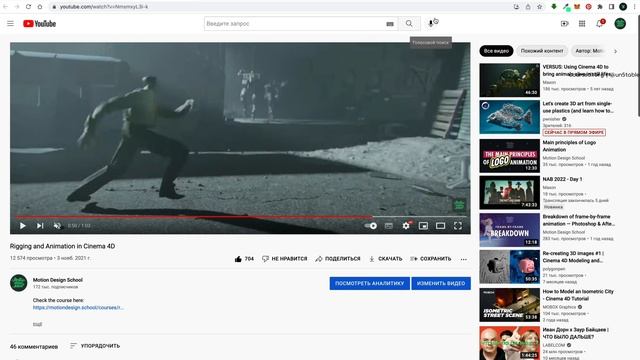This screenshot has height=360, width=640.
Task: Select the Автор chip
Action: click(x=589, y=51)
